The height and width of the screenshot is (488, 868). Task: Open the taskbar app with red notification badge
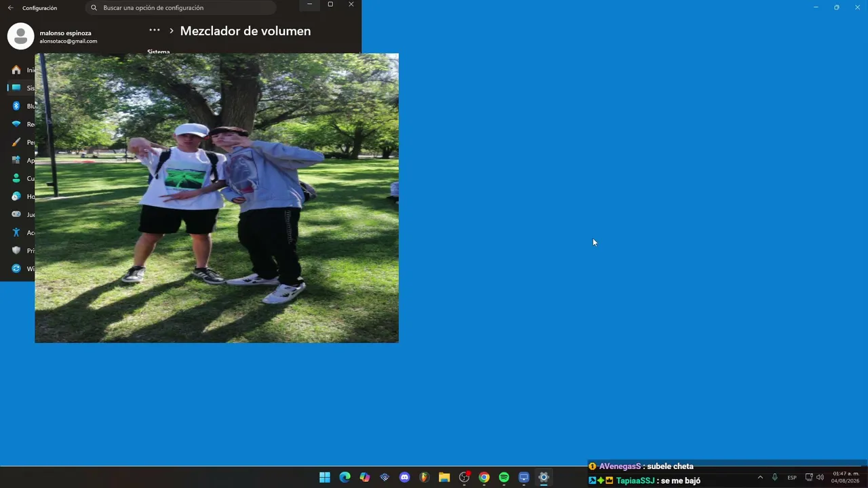(x=465, y=477)
